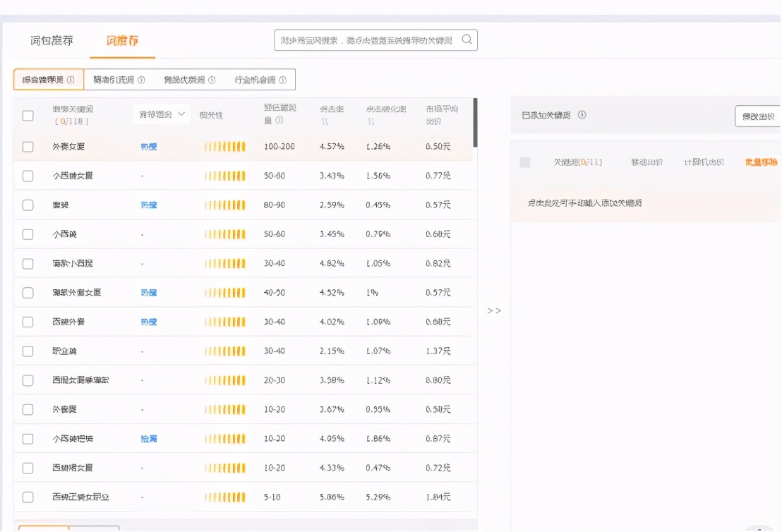This screenshot has height=532, width=782.
Task: Open the dropdown in the left table header
Action: click(x=162, y=114)
